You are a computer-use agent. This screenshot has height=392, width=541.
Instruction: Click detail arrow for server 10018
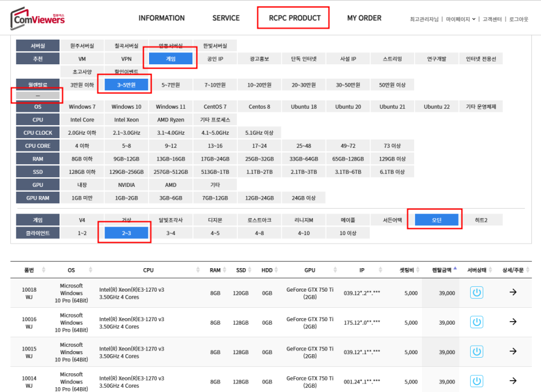513,293
